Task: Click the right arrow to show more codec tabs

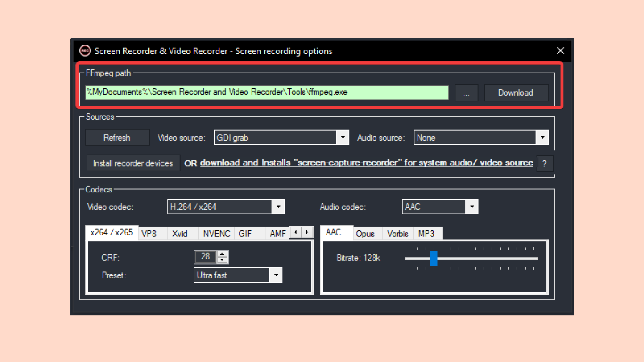Action: pyautogui.click(x=307, y=232)
